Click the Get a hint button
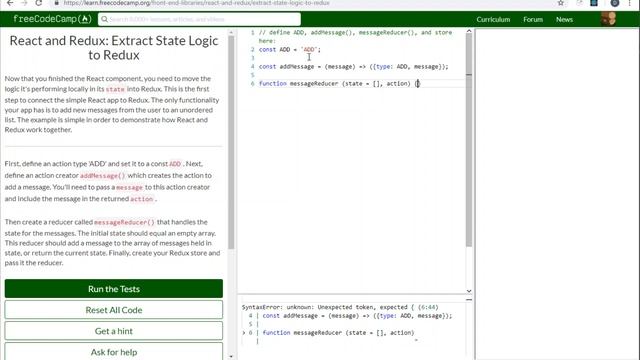The image size is (640, 360). 114,331
